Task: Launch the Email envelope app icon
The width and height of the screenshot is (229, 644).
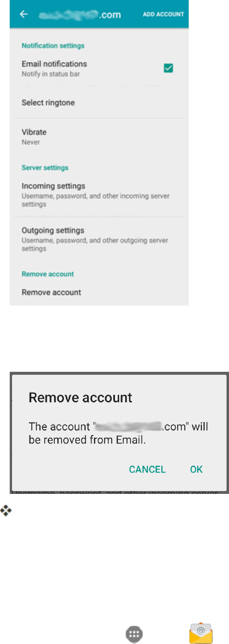Action: tap(201, 633)
